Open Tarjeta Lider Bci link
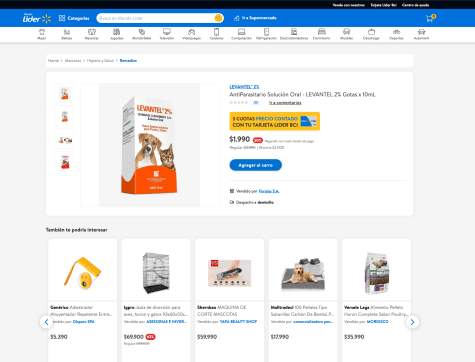 383,5
